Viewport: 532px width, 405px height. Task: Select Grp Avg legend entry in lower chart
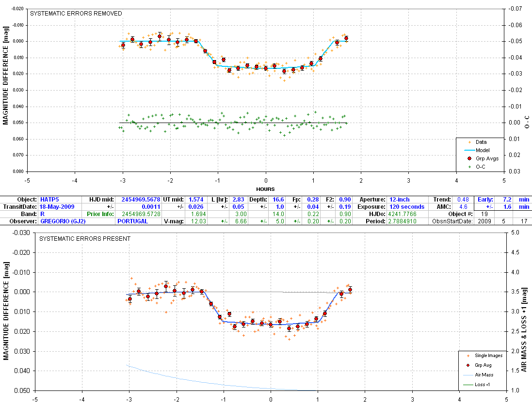(483, 365)
